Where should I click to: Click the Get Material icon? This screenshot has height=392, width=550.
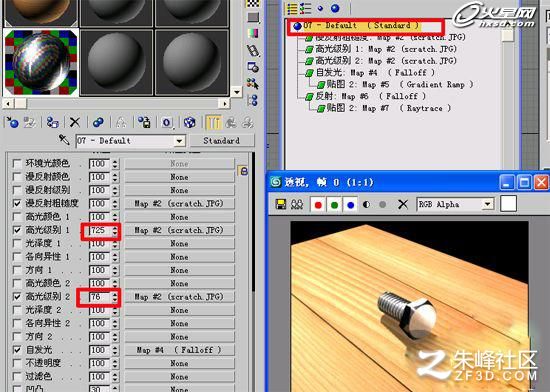point(13,122)
